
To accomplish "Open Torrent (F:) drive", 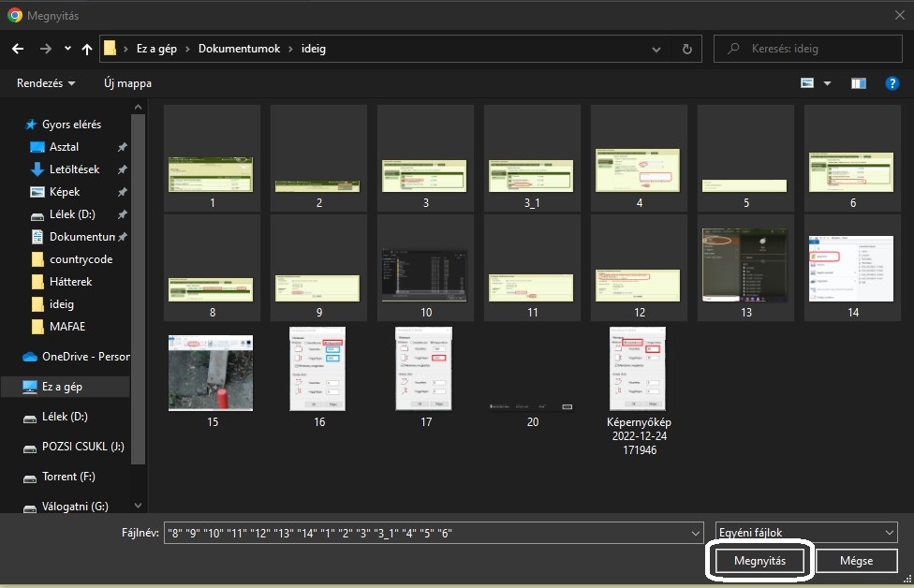I will click(x=68, y=477).
